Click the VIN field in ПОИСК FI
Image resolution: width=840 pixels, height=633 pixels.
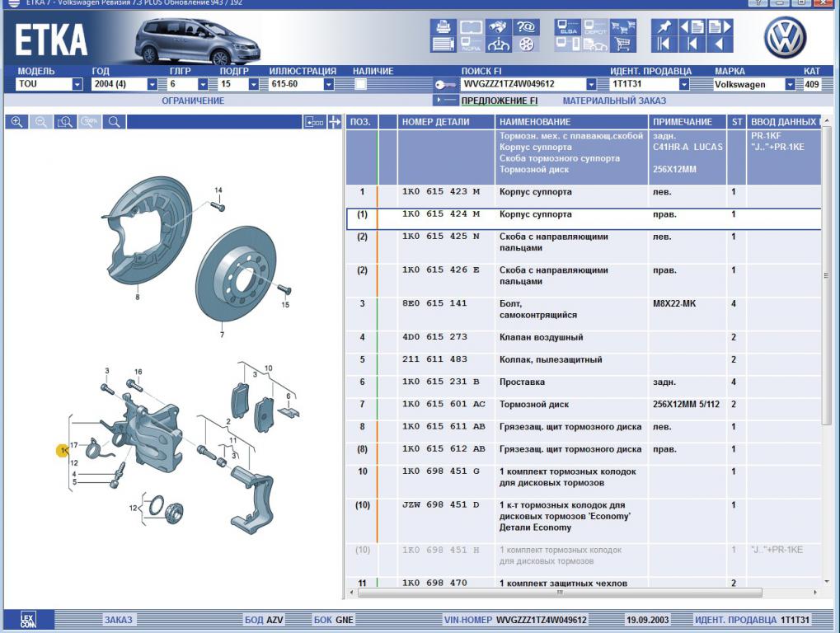[x=523, y=84]
